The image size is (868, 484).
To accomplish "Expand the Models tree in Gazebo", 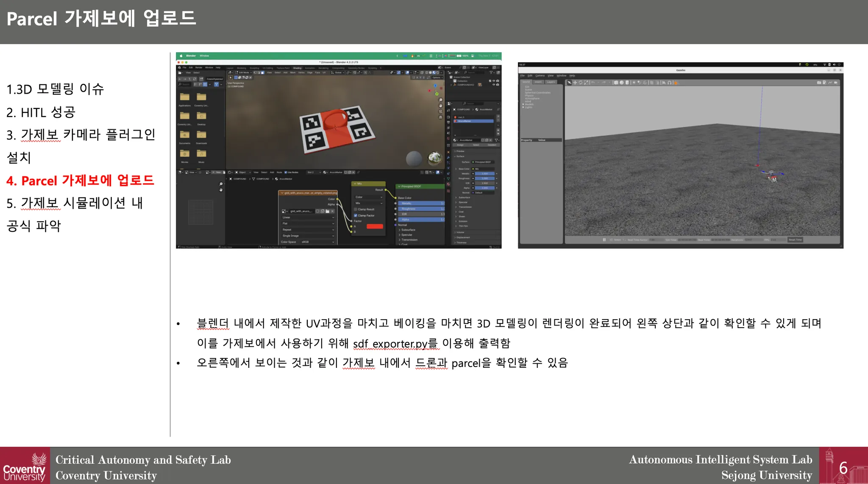I will (523, 104).
